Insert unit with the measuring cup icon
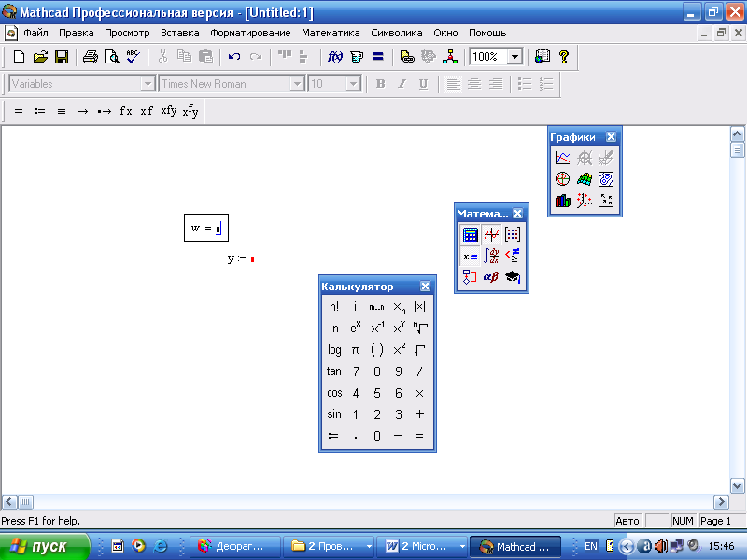747x560 pixels. point(357,57)
